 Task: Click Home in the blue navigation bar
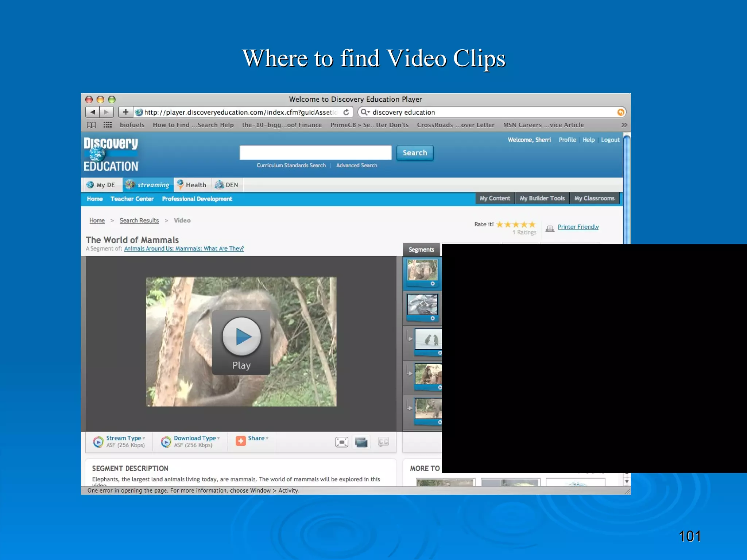pyautogui.click(x=95, y=199)
